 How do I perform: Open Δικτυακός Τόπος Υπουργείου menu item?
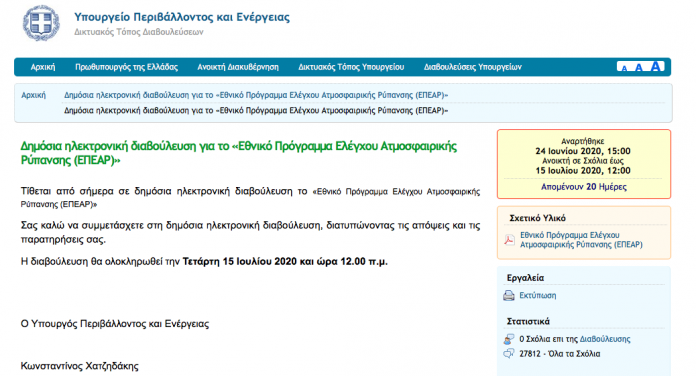pos(351,67)
